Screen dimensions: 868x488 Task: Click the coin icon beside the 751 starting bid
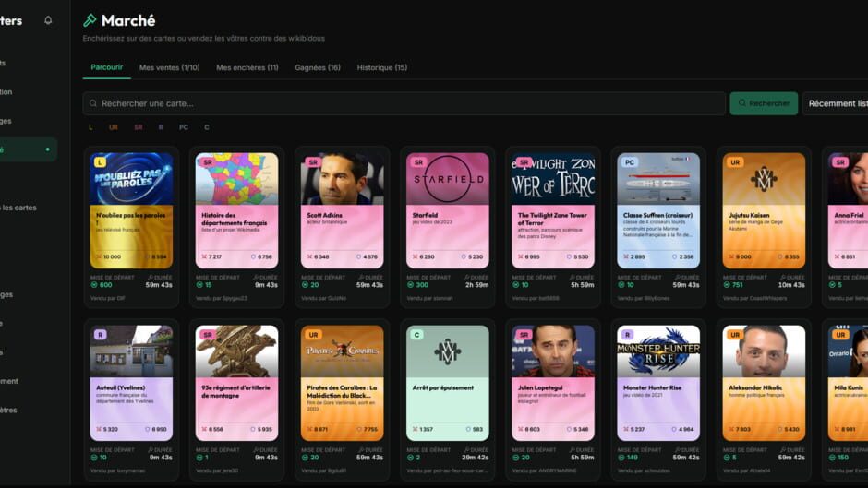[727, 285]
